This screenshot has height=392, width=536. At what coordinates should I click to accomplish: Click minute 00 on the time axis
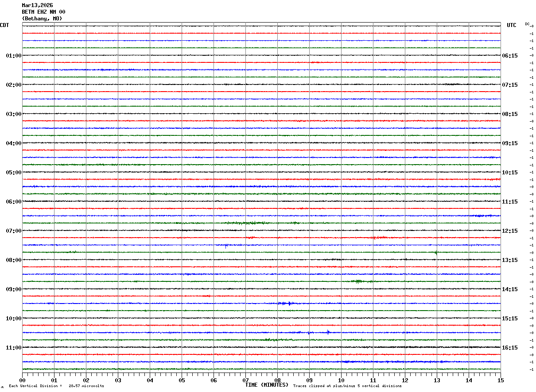pos(22,380)
